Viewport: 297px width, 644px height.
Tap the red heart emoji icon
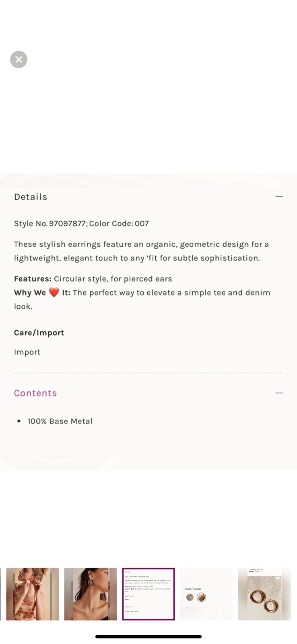tap(54, 293)
